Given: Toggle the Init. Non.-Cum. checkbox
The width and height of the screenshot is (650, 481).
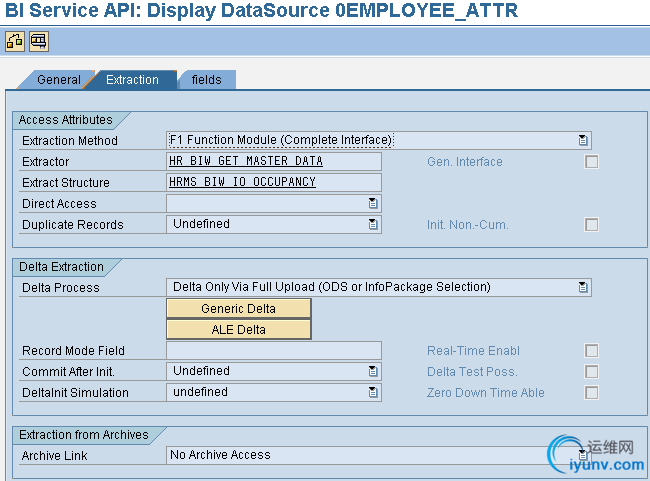Looking at the screenshot, I should point(592,225).
